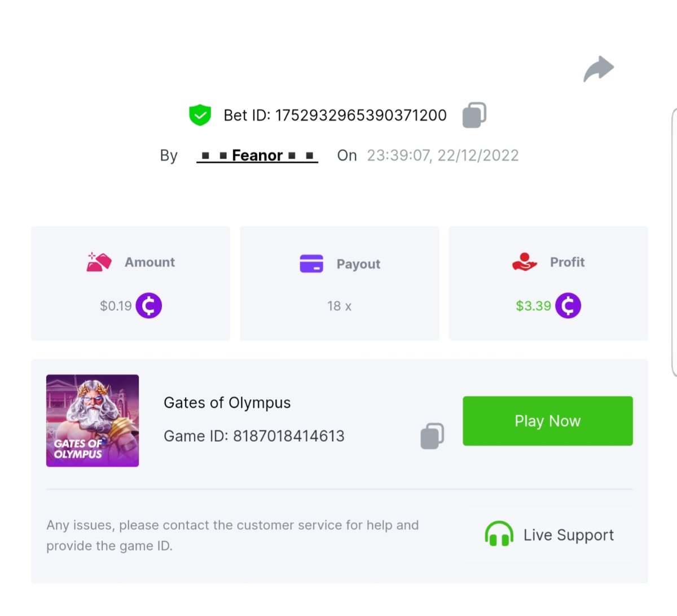Click the green $3.39 profit value
677x616 pixels.
click(533, 306)
